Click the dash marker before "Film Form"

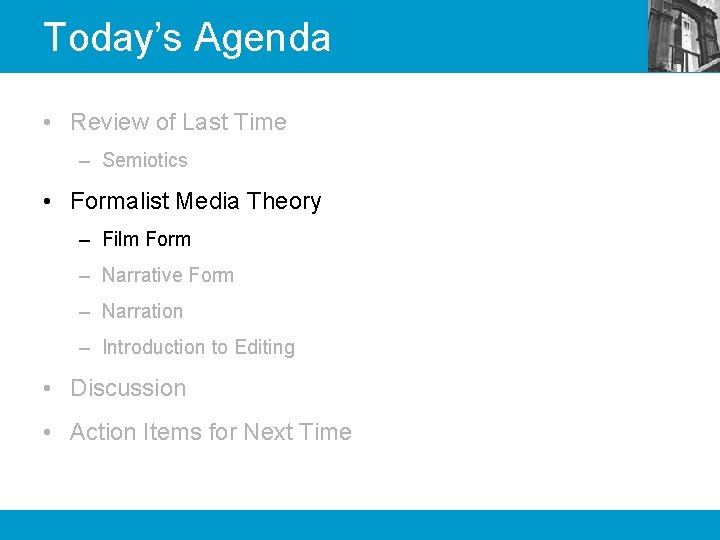tap(83, 240)
